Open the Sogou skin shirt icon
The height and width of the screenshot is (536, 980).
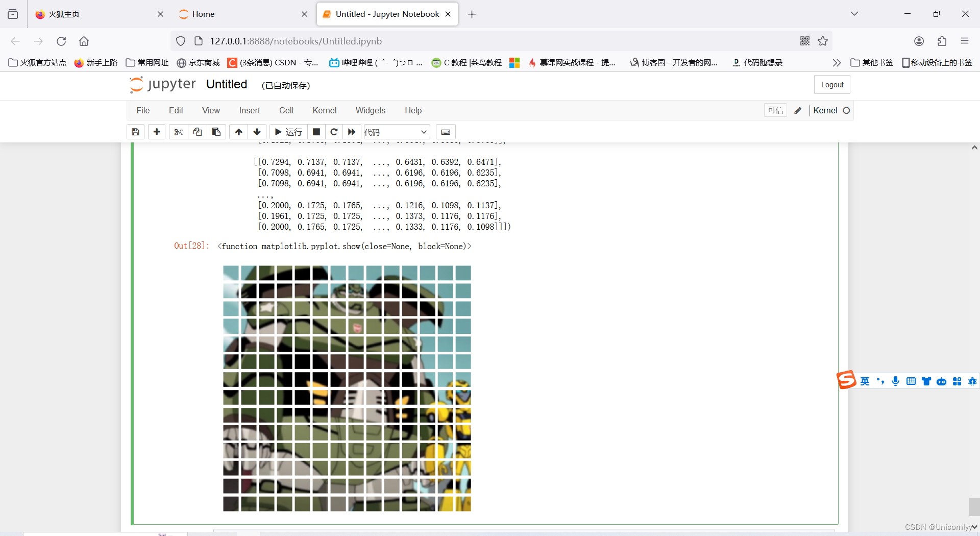click(x=926, y=381)
